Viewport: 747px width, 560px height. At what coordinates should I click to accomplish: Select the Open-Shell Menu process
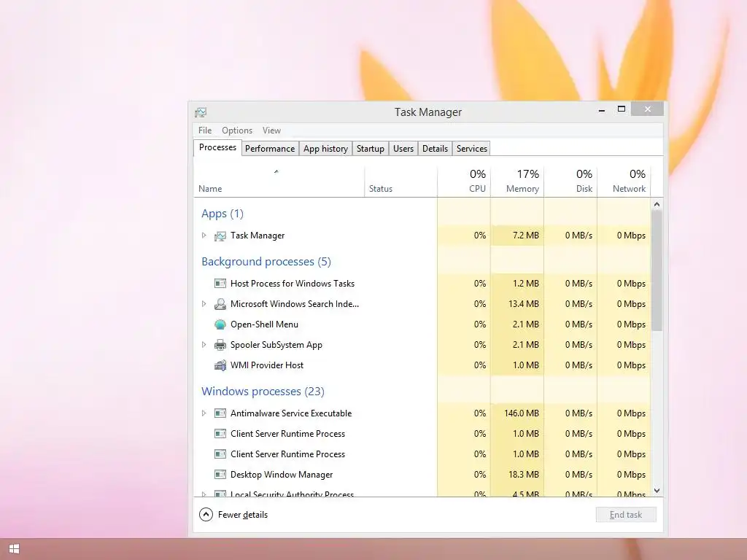coord(422,324)
